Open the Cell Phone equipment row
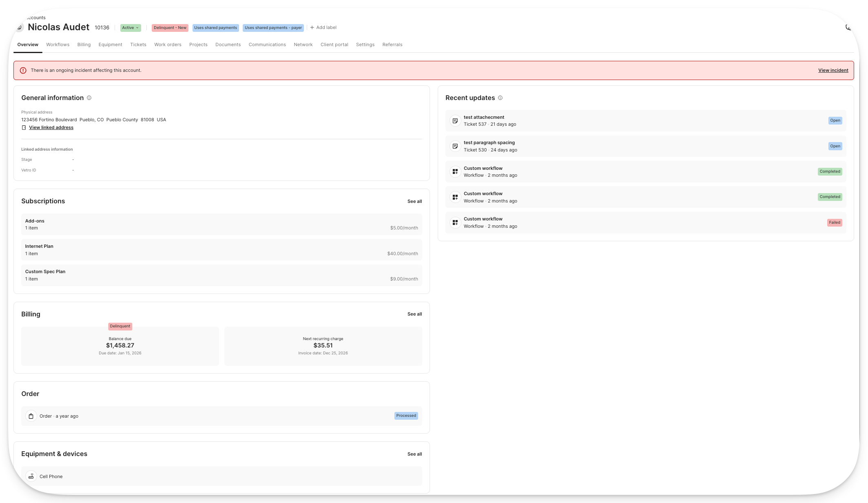Screen dimensions: 868x503 point(221,476)
